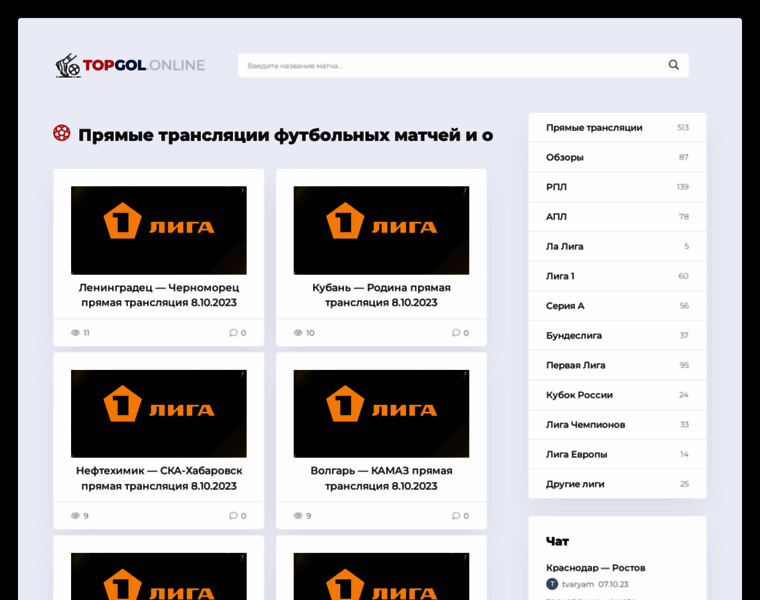Open Кубань — Родина thumbnail image
Image resolution: width=760 pixels, height=600 pixels.
point(381,230)
